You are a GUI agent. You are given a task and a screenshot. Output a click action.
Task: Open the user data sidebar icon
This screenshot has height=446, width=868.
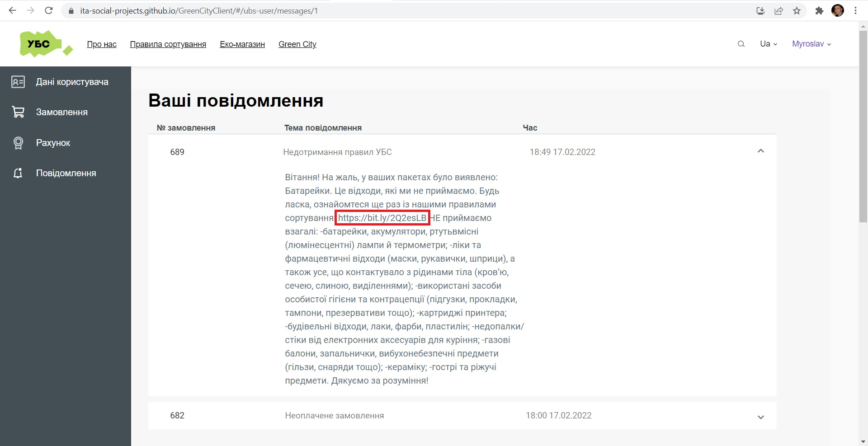(18, 82)
